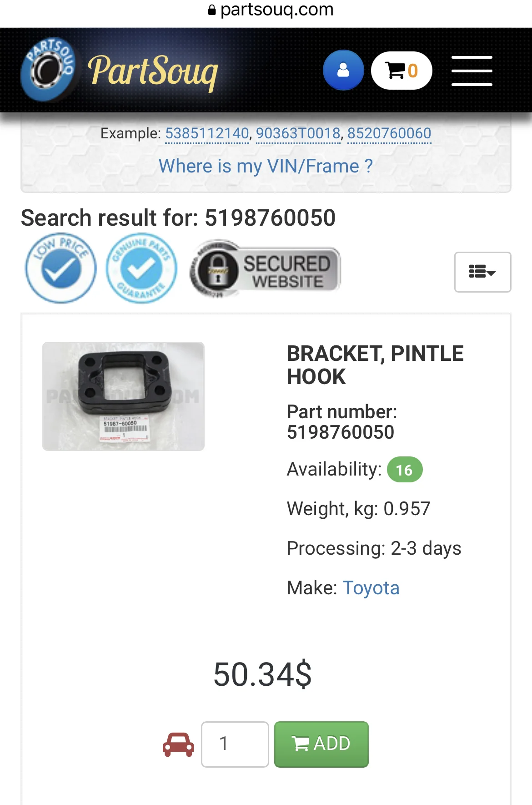Click the Genuine Parts Guarantee badge
The width and height of the screenshot is (532, 805).
(141, 268)
